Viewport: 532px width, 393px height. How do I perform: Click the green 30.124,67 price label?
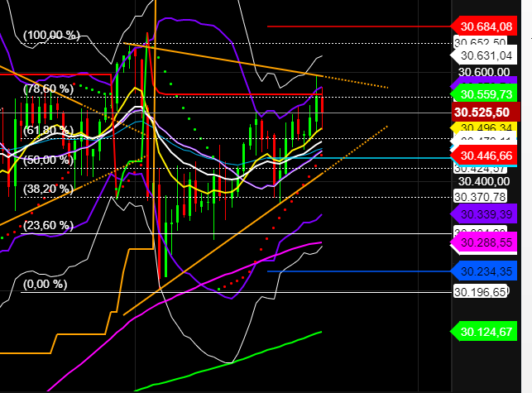click(x=484, y=332)
